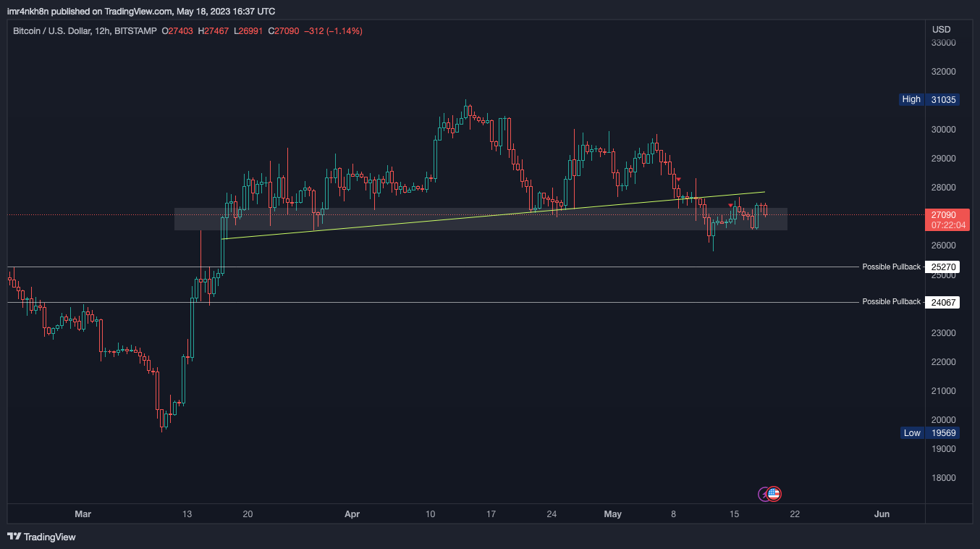Click the red triangle marker near May 8
This screenshot has height=549, width=980.
[x=678, y=179]
